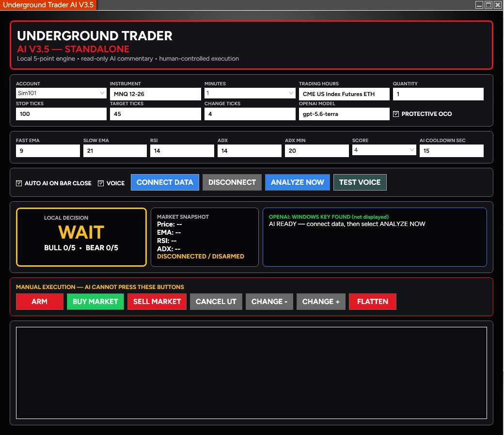Select the Instrument field MNQ 12-26
This screenshot has width=504, height=435.
[155, 94]
